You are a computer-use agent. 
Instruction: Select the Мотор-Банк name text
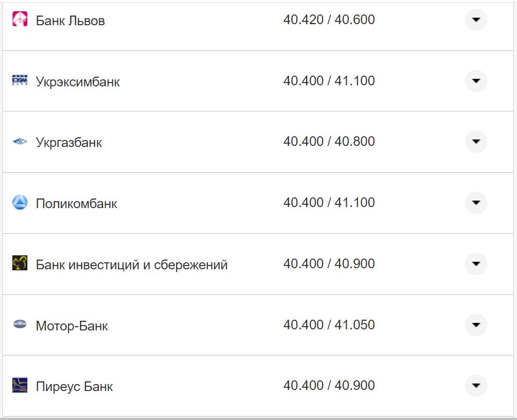pyautogui.click(x=72, y=326)
